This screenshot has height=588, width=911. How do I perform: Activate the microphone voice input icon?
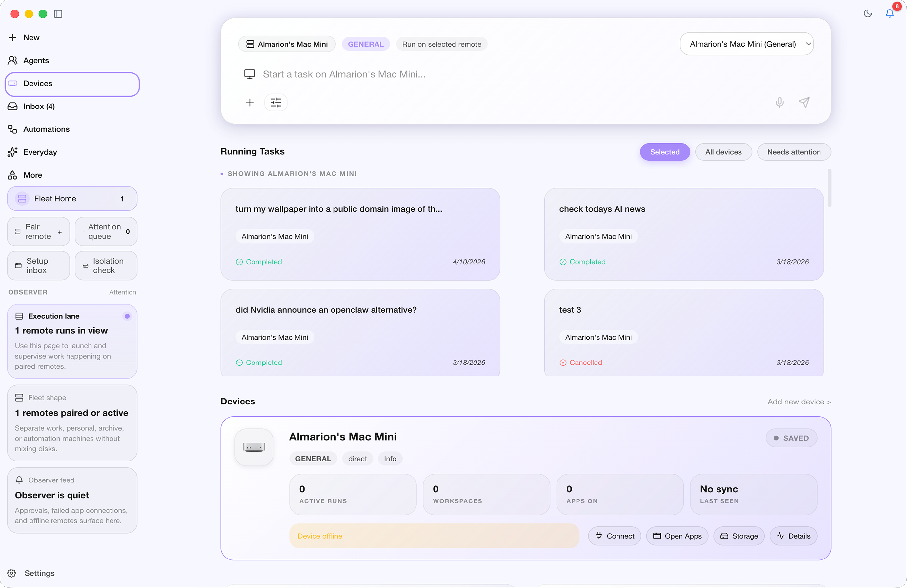point(779,102)
